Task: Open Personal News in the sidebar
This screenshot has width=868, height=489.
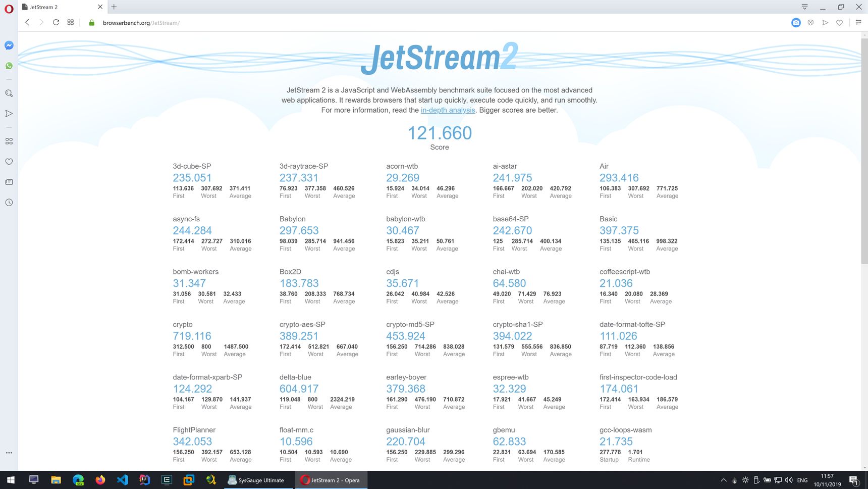Action: coord(9,182)
